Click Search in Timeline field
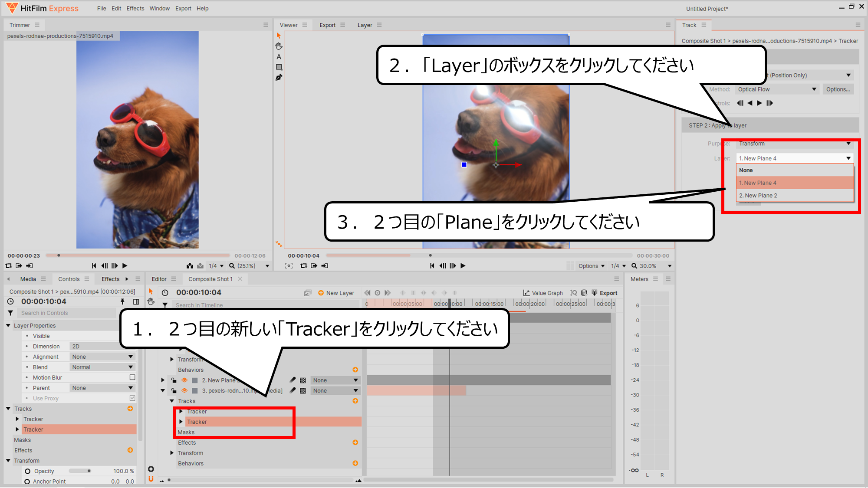 tap(266, 305)
